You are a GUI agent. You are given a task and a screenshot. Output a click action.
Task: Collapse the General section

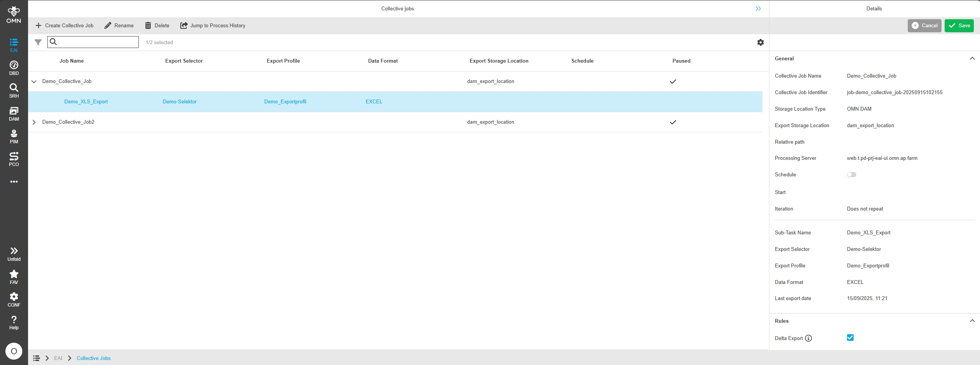pos(972,59)
